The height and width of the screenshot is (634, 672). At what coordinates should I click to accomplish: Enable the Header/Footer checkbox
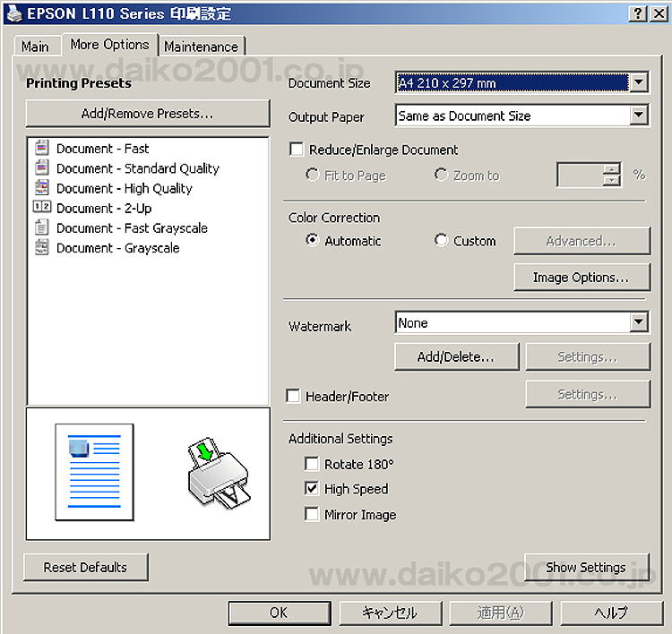pos(293,396)
